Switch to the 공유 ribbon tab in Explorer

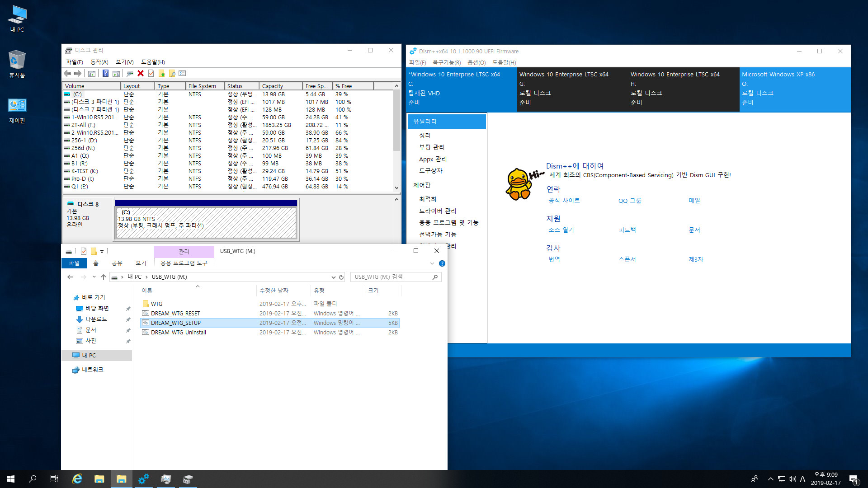coord(117,263)
